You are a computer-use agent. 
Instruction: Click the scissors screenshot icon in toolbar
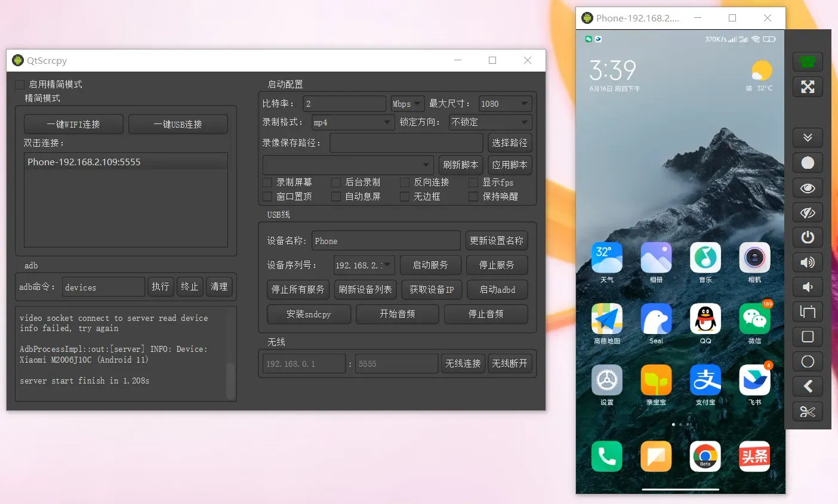pyautogui.click(x=808, y=412)
